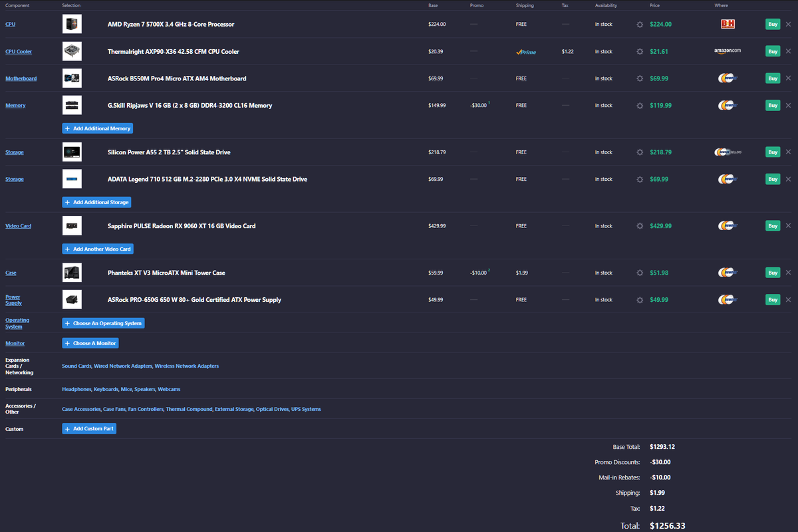Open the Thermalright cooler product thumbnail
Image resolution: width=798 pixels, height=532 pixels.
tap(72, 51)
